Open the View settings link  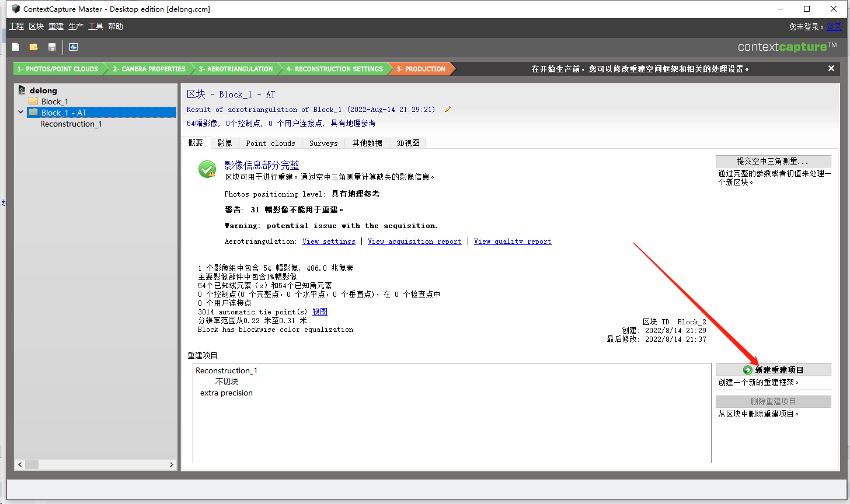point(329,242)
